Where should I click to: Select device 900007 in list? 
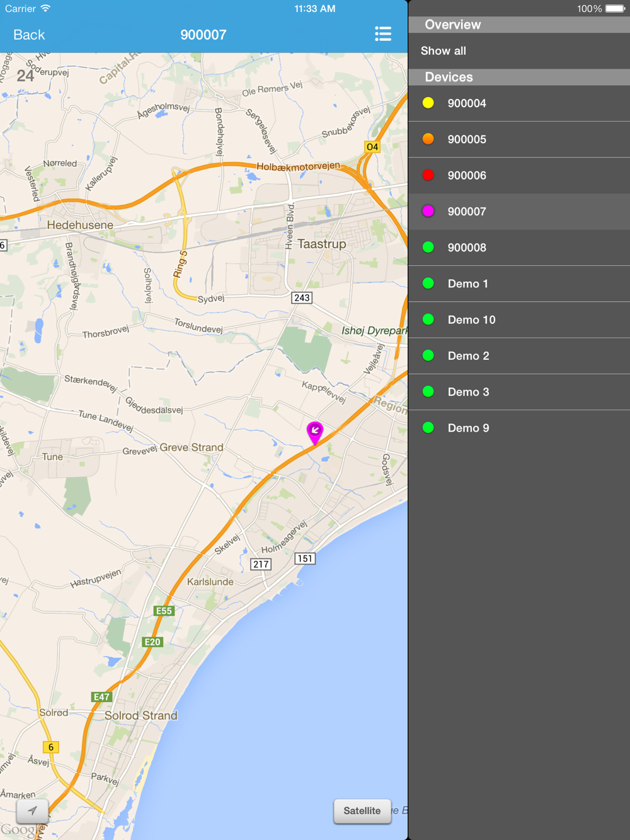[x=519, y=212]
